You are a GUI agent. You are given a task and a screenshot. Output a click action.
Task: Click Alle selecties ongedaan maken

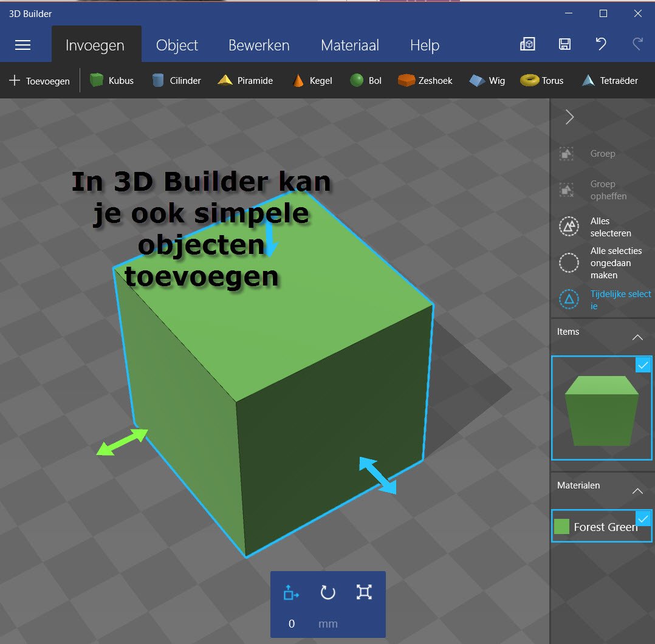tap(601, 262)
